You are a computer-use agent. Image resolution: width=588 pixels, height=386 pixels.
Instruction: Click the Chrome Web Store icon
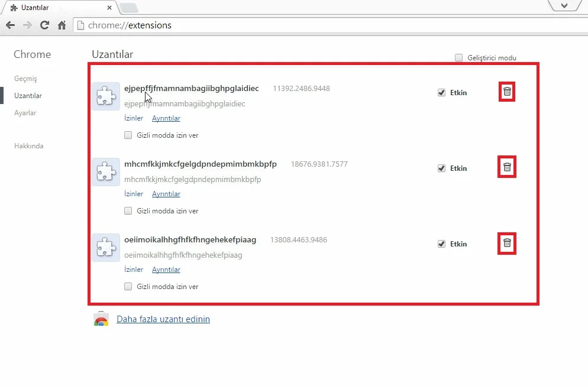(101, 319)
